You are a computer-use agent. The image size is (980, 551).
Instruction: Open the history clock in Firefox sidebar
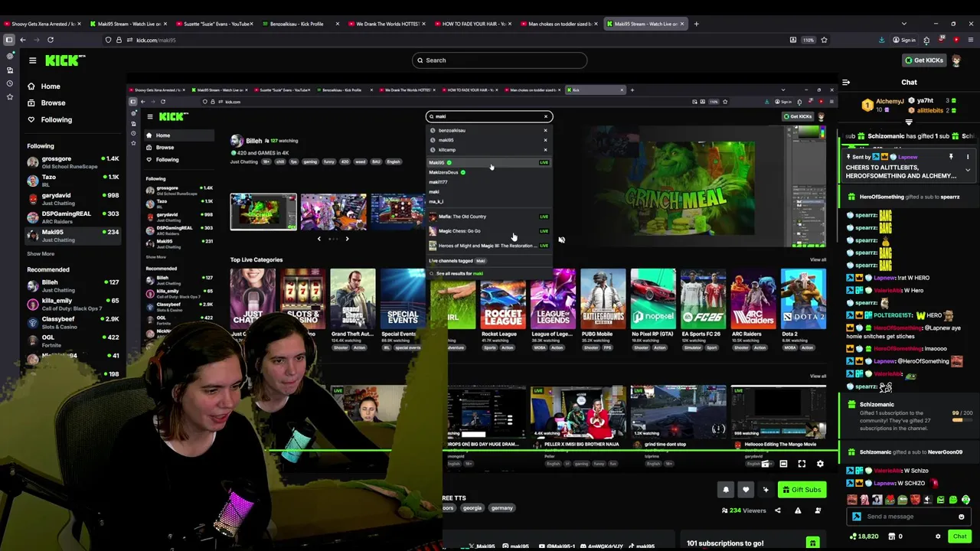tap(9, 83)
